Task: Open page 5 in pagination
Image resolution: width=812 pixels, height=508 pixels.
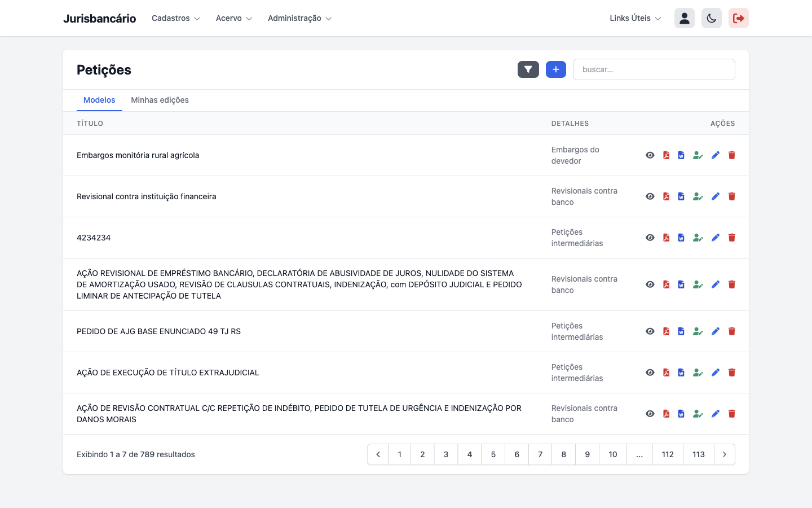Action: point(493,454)
